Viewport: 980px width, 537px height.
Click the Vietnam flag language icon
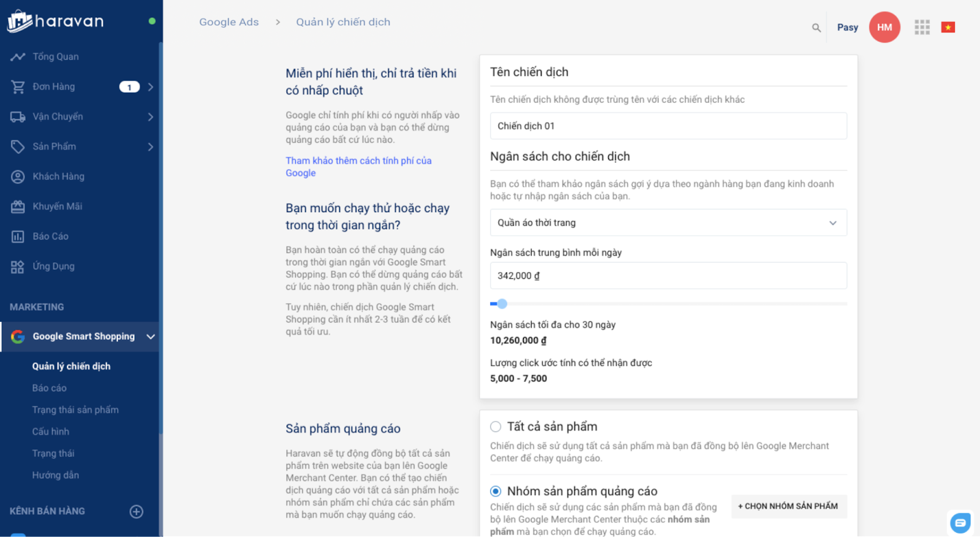(948, 28)
